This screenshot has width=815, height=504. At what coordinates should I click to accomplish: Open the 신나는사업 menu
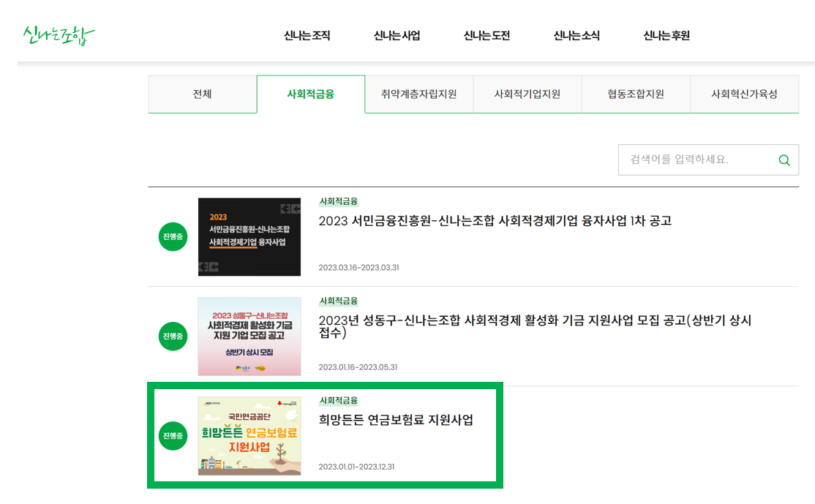tap(396, 34)
